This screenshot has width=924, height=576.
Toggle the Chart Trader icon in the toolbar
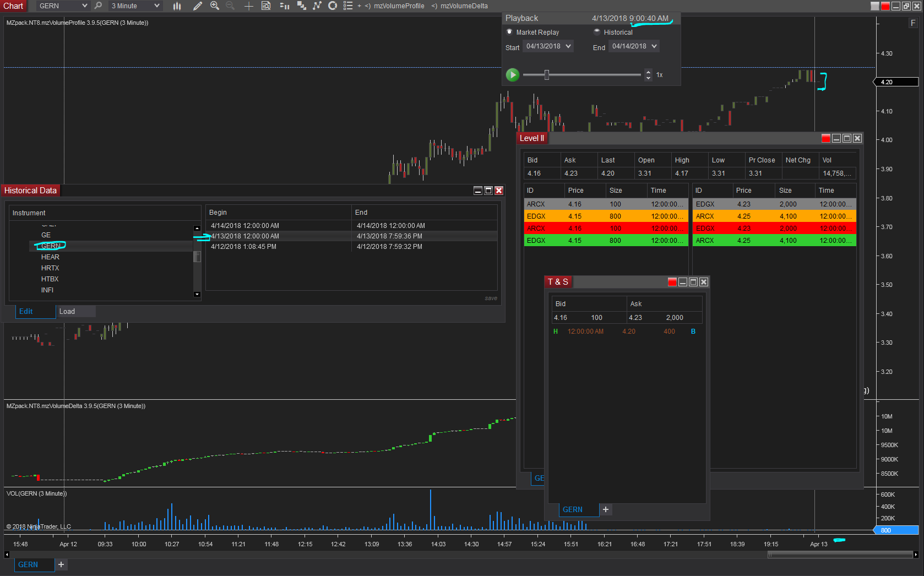pos(284,6)
